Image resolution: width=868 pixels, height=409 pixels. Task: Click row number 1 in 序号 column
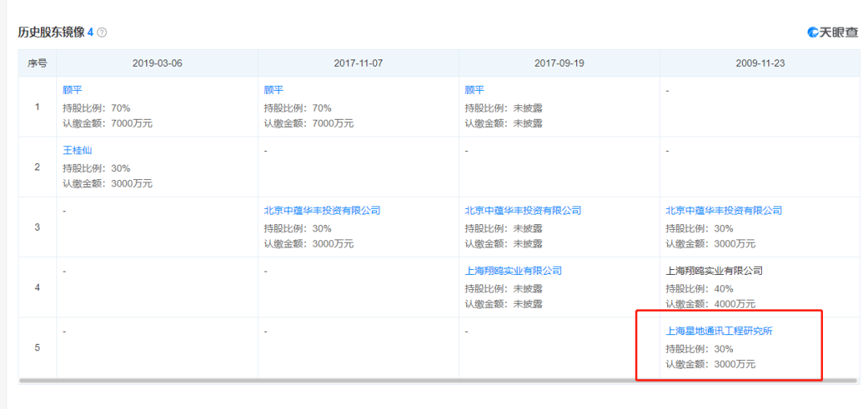tap(37, 106)
